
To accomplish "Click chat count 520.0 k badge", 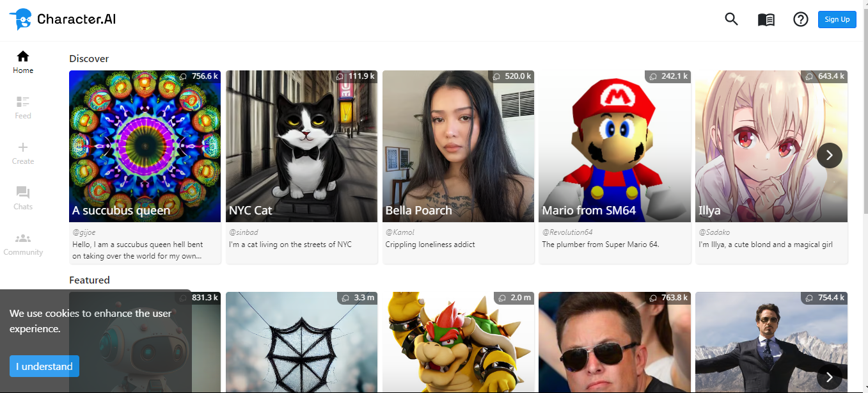I will (x=512, y=76).
